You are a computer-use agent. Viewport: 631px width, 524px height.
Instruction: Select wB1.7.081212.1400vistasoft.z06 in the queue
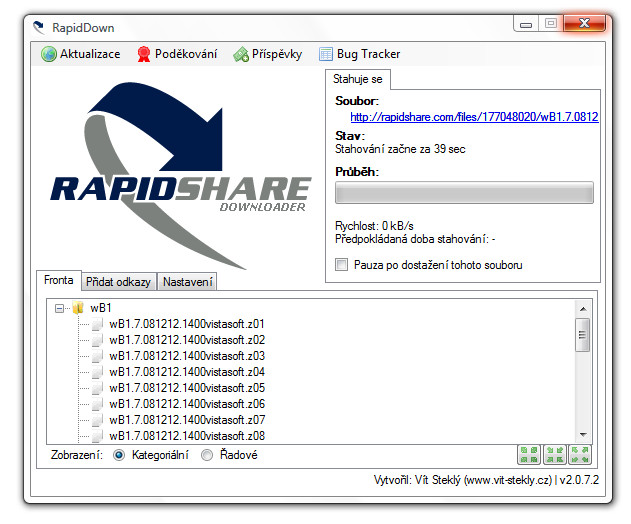coord(187,404)
